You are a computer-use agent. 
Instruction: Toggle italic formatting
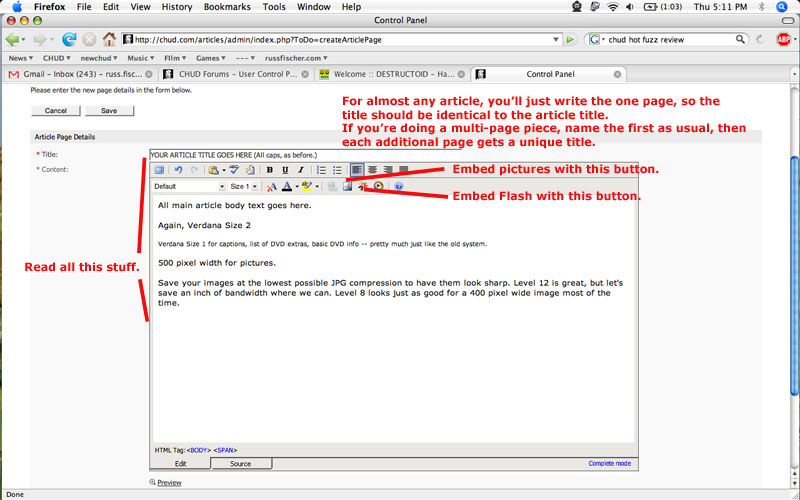pos(300,170)
